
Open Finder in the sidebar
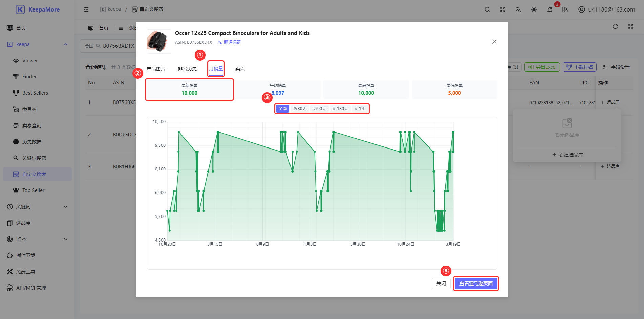37,77
